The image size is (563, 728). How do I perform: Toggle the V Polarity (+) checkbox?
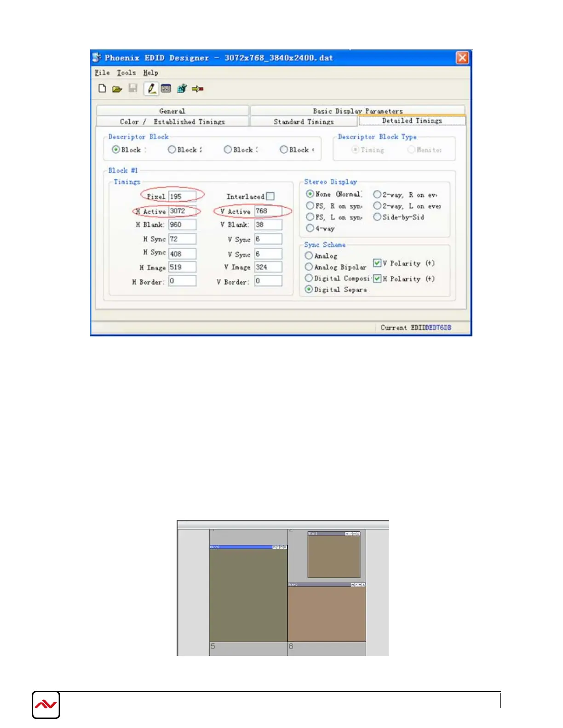coord(377,263)
